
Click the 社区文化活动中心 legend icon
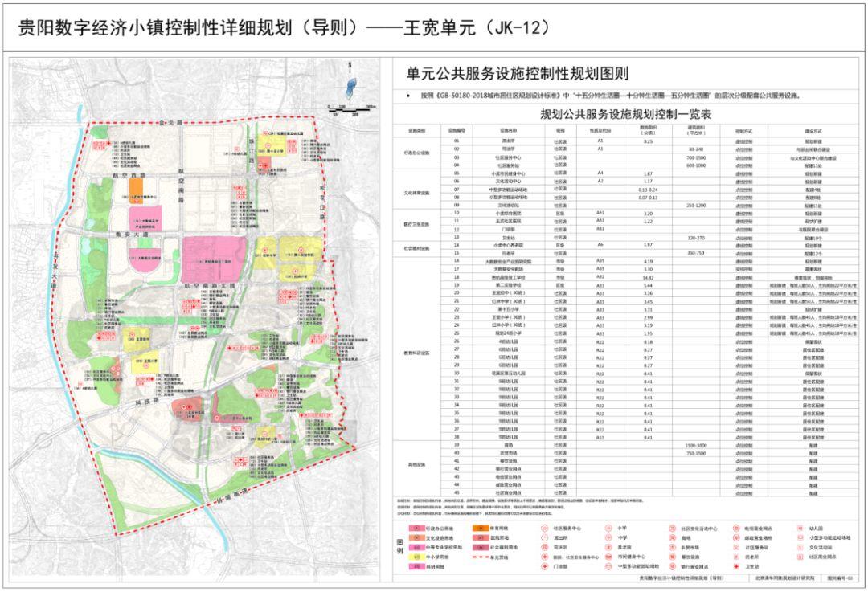672,529
